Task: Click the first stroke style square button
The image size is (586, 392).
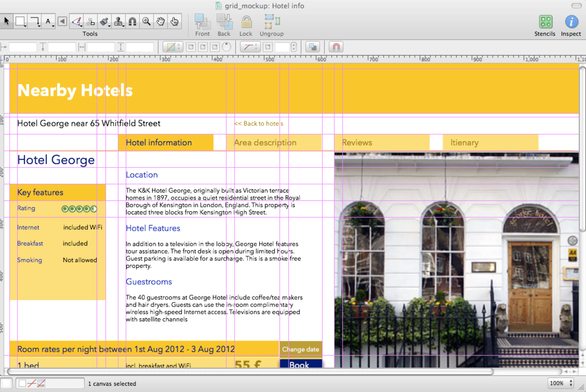Action: (x=191, y=47)
